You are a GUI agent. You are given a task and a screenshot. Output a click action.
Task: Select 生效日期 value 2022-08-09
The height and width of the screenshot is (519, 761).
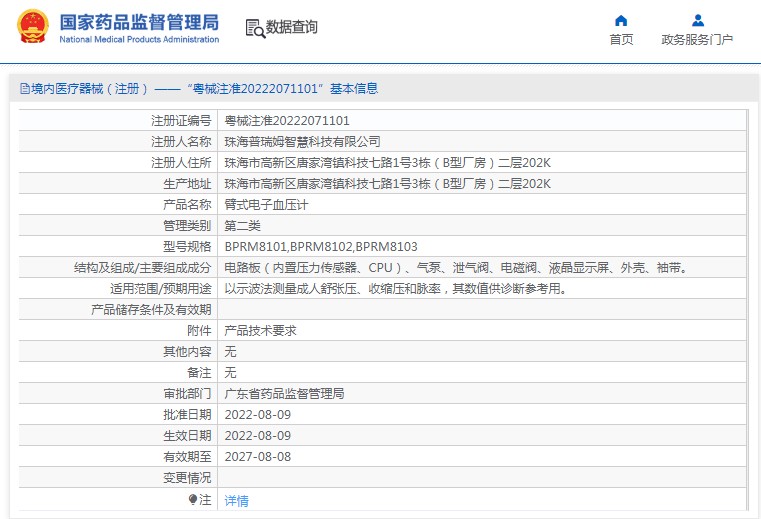click(x=258, y=435)
